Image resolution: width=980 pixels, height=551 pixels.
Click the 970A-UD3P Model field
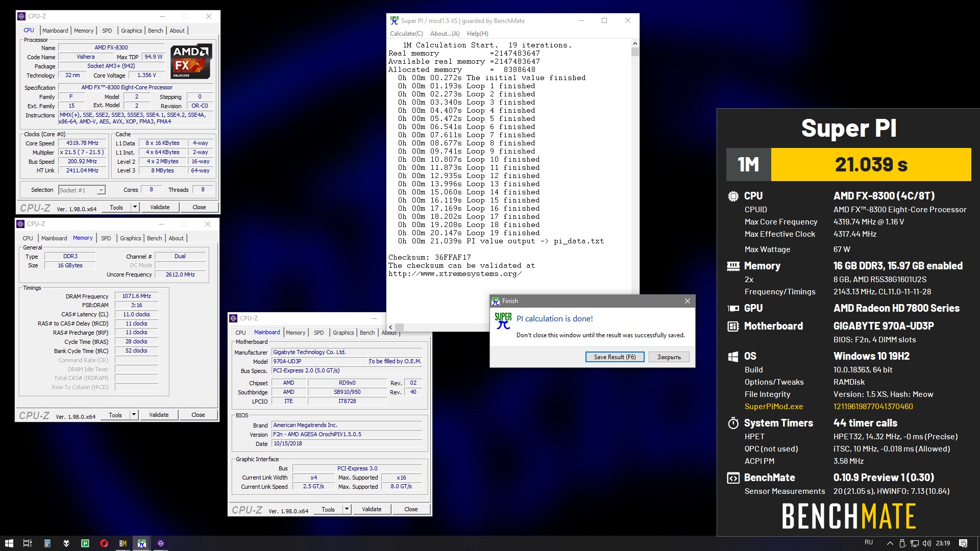pos(319,361)
